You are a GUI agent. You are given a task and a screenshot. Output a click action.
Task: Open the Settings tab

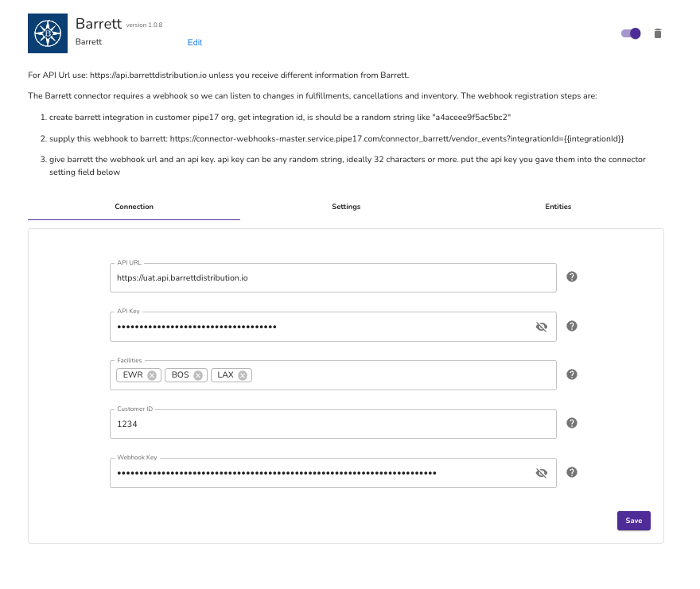(346, 207)
